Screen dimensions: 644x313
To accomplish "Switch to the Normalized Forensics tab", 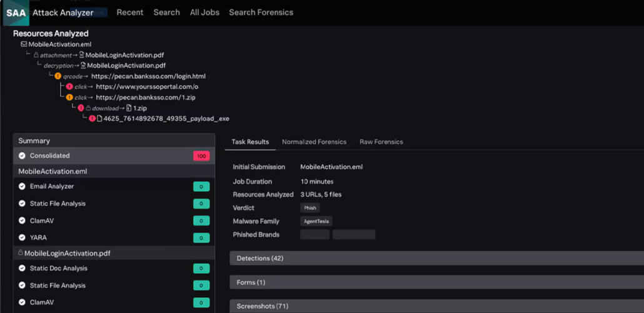I will [x=314, y=142].
